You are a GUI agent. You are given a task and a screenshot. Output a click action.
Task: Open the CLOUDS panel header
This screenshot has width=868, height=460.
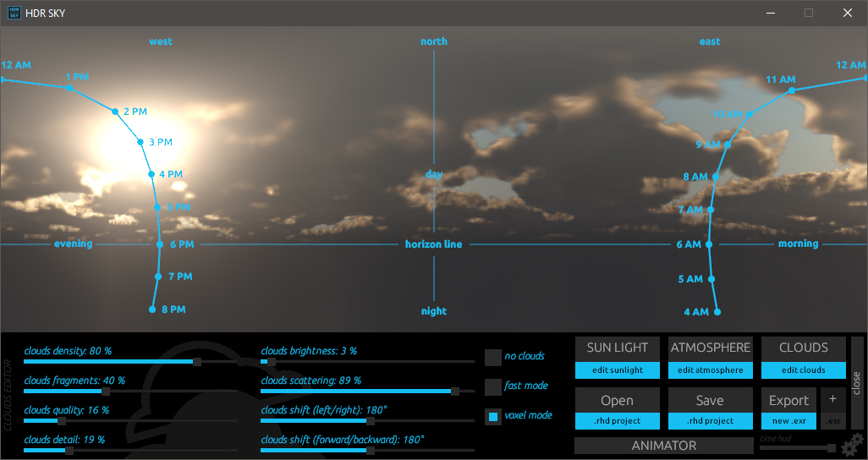(x=804, y=348)
